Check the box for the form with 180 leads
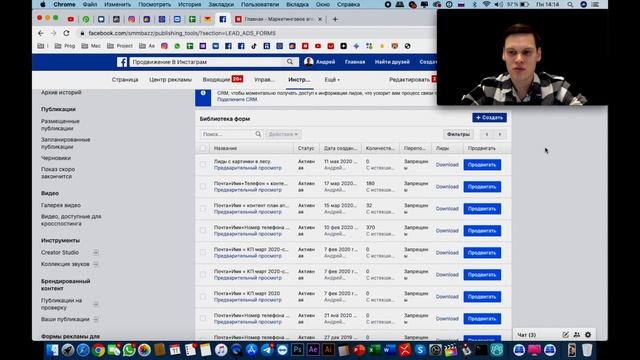This screenshot has width=640, height=360. click(203, 187)
